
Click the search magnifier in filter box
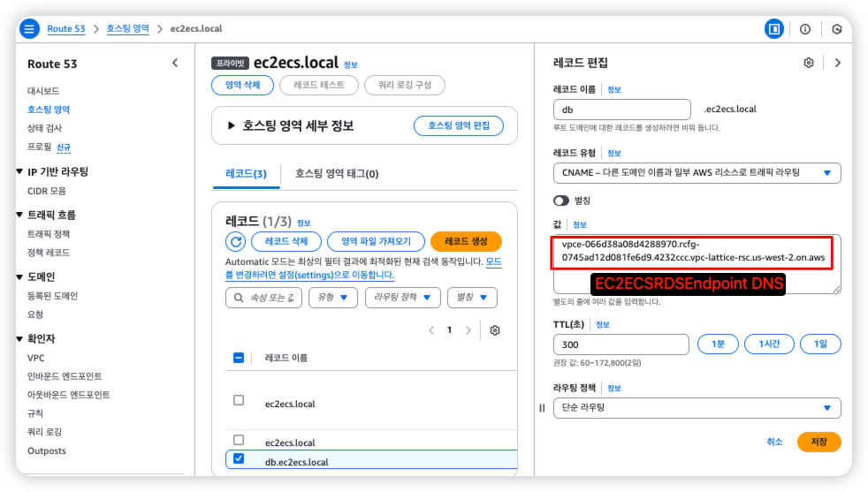tap(239, 298)
